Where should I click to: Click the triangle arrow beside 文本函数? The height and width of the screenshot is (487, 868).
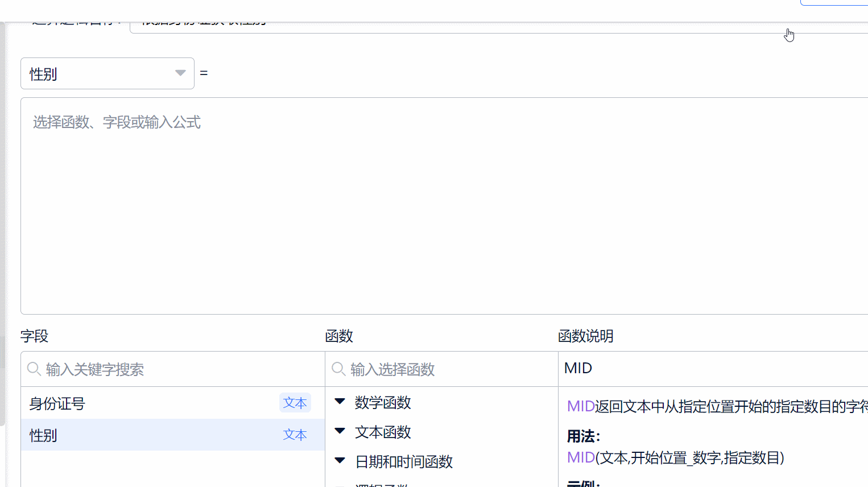340,431
